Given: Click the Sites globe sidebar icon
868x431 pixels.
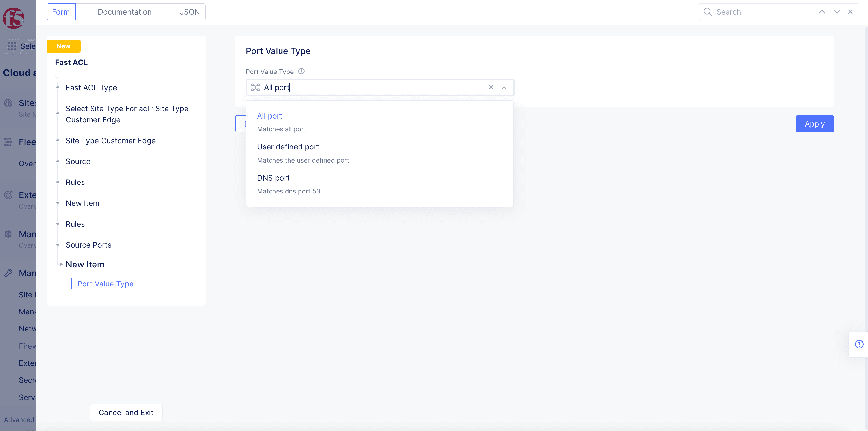Looking at the screenshot, I should click(x=9, y=103).
